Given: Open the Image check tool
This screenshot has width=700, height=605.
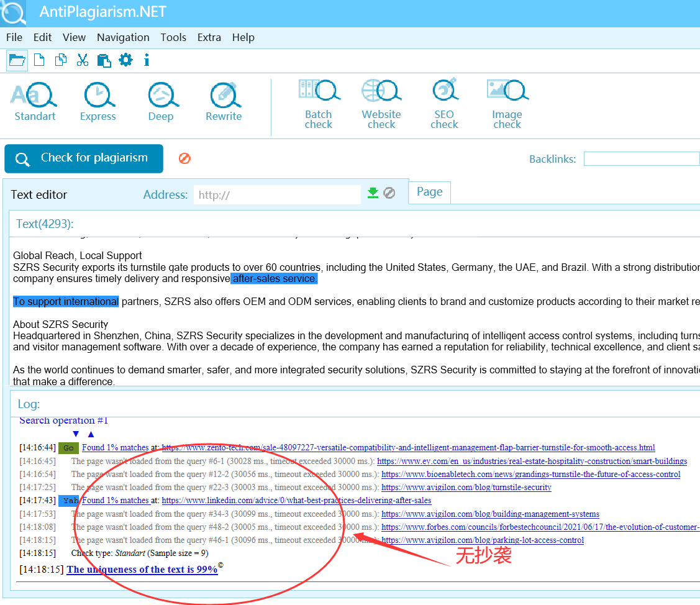Looking at the screenshot, I should pos(507,104).
